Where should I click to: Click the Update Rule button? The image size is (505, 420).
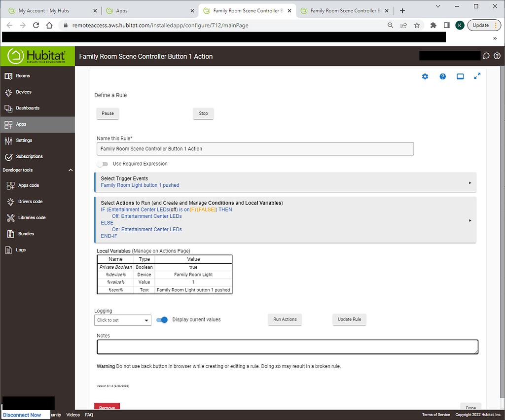pyautogui.click(x=349, y=319)
